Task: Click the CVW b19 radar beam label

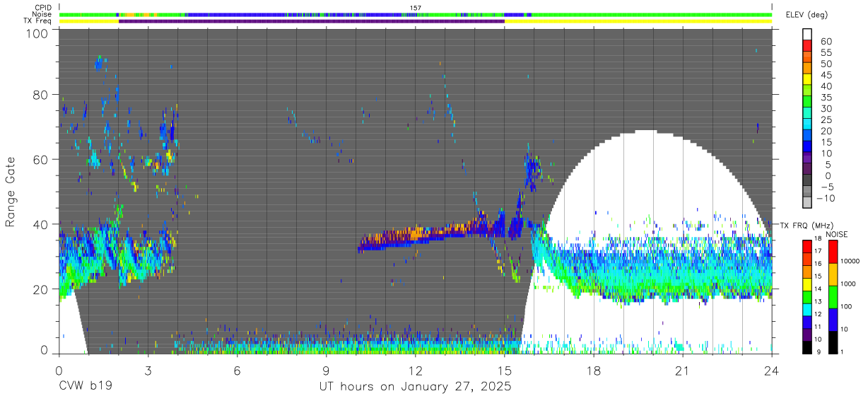Action: pyautogui.click(x=86, y=387)
